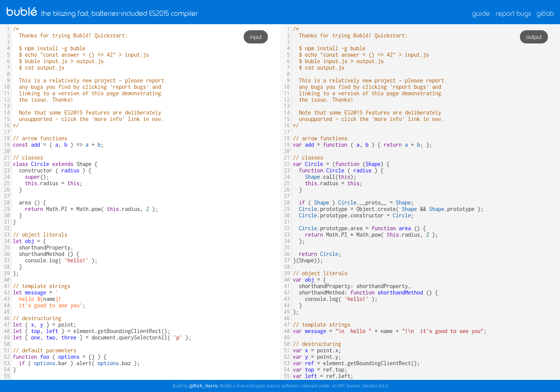The height and width of the screenshot is (392, 560).
Task: Click input line with document.querySelectorAll
Action: click(102, 338)
